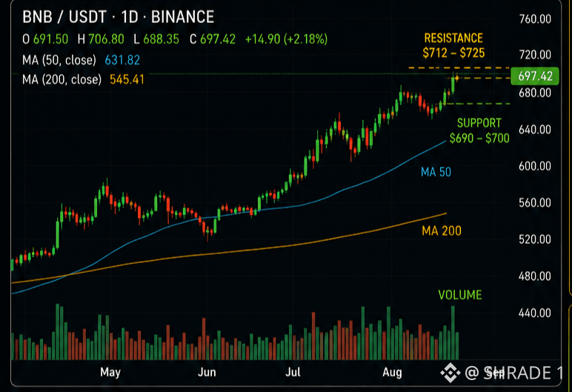Click the 720.00 price axis label

click(x=535, y=55)
